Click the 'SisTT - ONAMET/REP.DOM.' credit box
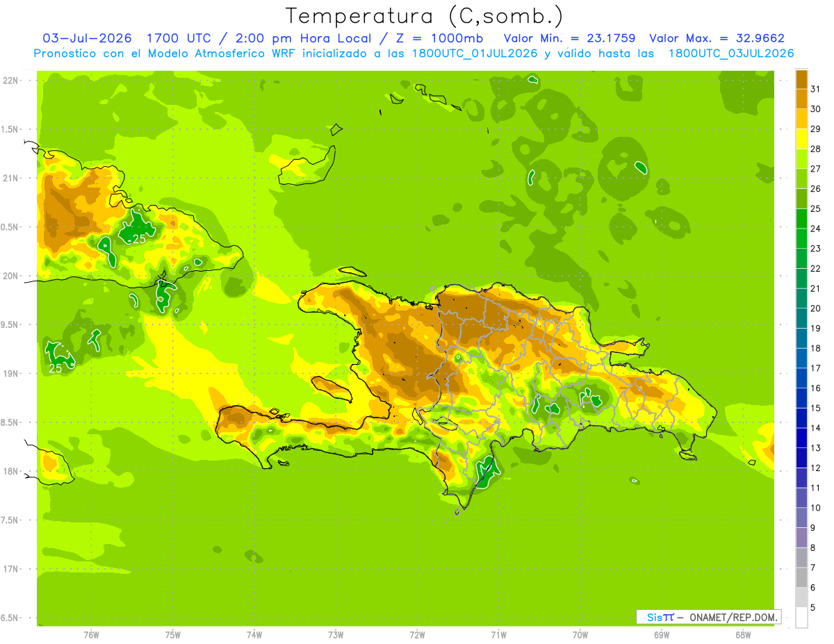Image resolution: width=834 pixels, height=644 pixels. (709, 617)
